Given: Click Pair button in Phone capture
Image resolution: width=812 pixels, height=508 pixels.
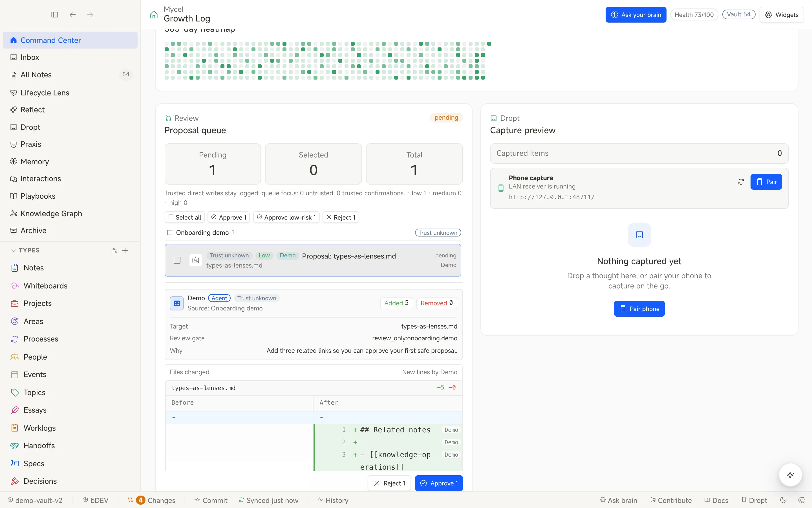Looking at the screenshot, I should click(x=766, y=182).
